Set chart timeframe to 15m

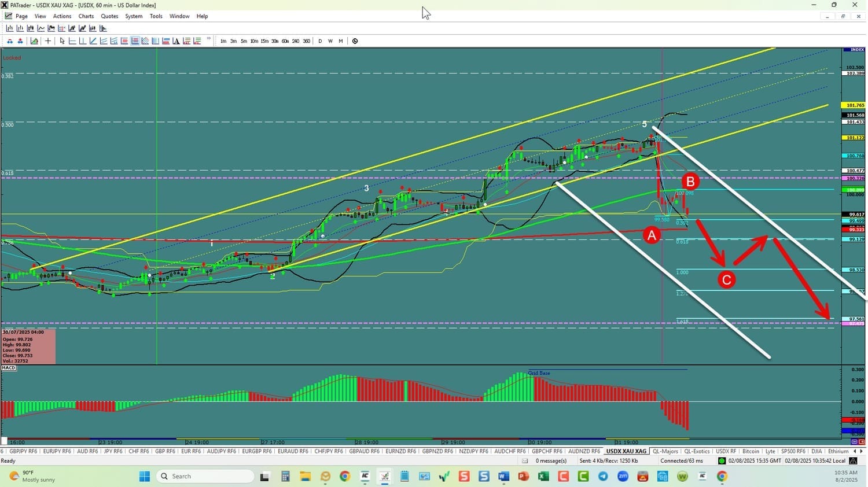coord(264,41)
